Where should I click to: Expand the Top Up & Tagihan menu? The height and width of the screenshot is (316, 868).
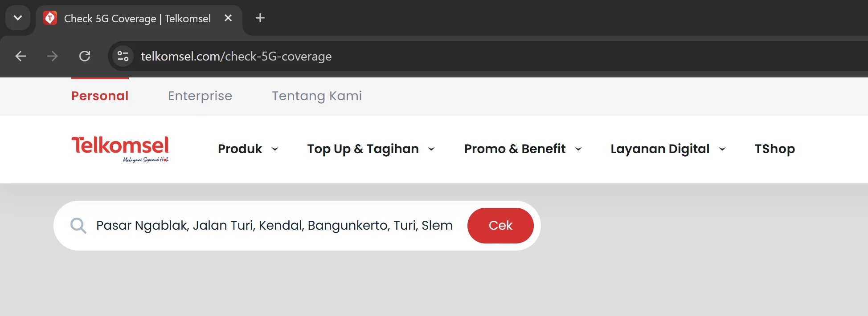[371, 149]
